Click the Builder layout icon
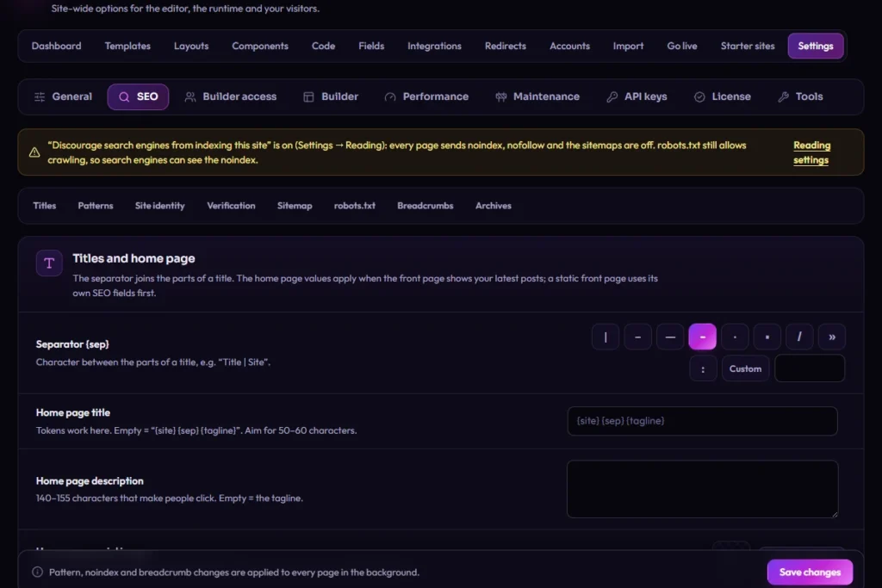 point(308,96)
